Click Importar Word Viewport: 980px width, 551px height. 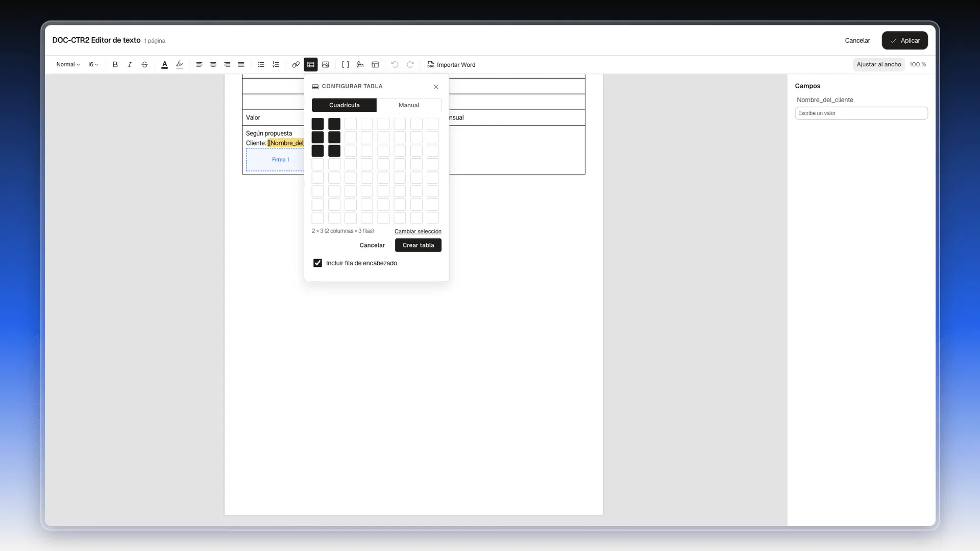click(451, 65)
